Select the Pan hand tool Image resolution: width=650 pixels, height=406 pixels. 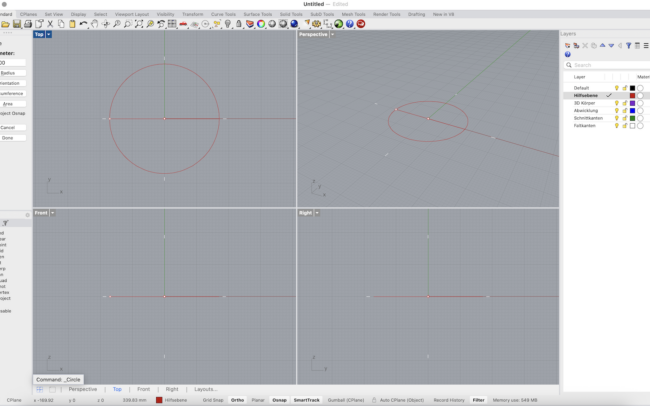point(95,24)
